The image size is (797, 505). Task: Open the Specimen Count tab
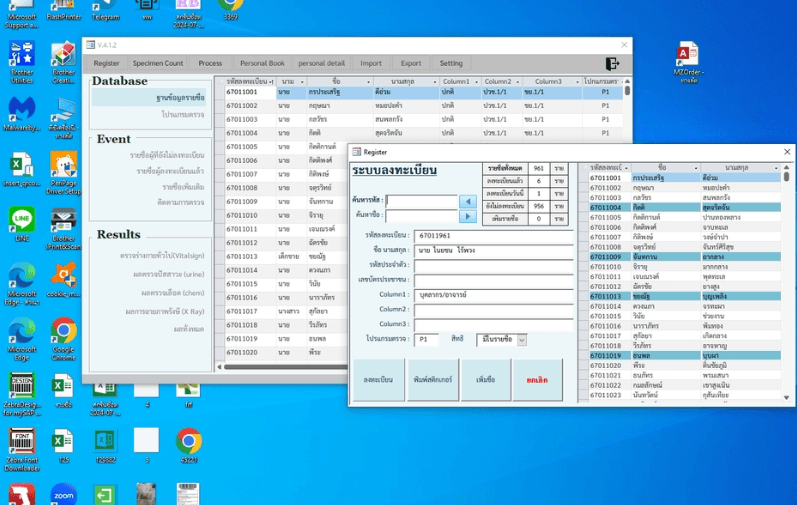[x=158, y=64]
